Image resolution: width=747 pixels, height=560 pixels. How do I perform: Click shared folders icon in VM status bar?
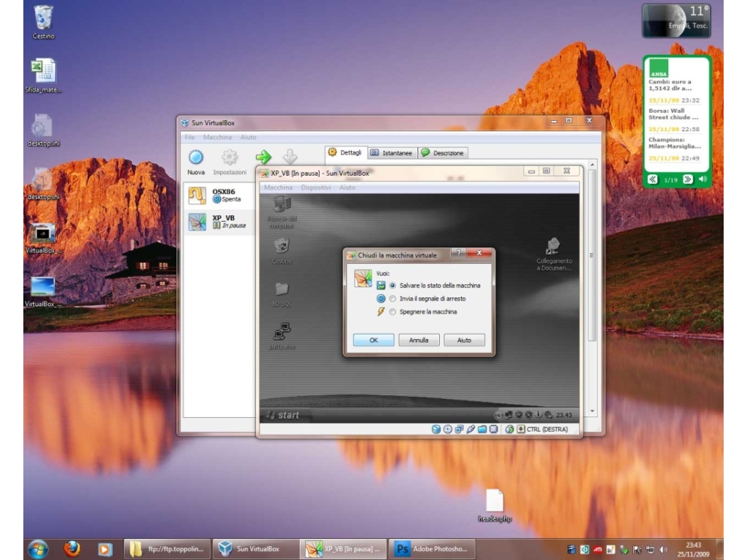[x=482, y=429]
